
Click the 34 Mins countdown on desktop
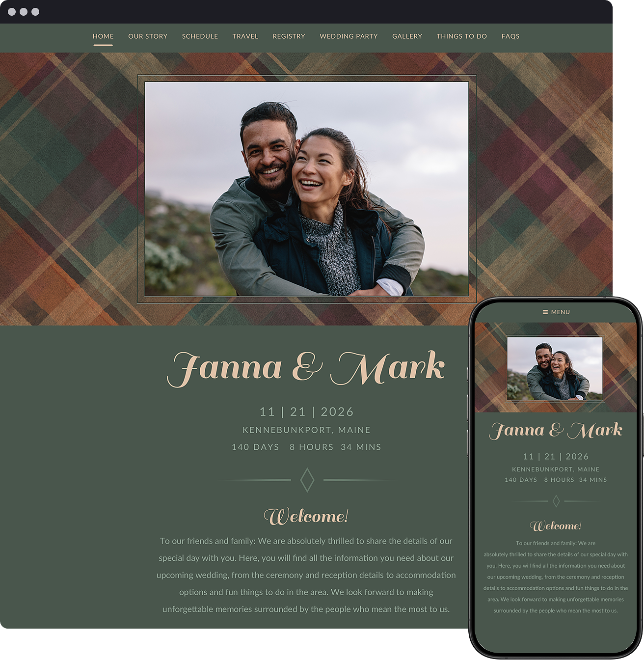(x=361, y=447)
